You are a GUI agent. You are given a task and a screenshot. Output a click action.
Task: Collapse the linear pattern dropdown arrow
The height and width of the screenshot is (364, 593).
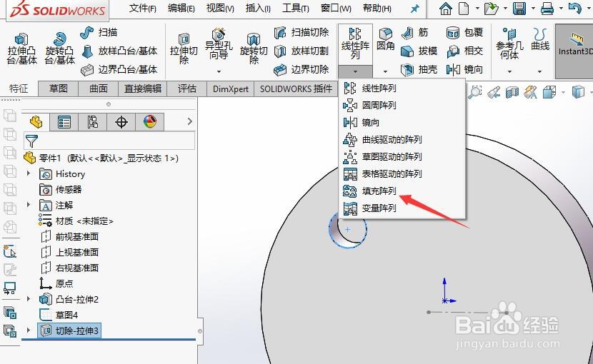tap(355, 71)
